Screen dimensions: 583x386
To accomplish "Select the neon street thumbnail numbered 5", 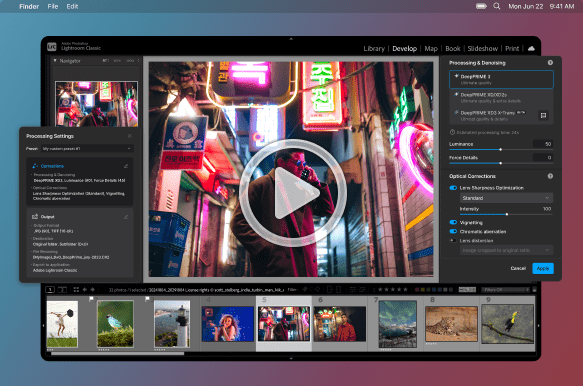I will [284, 324].
